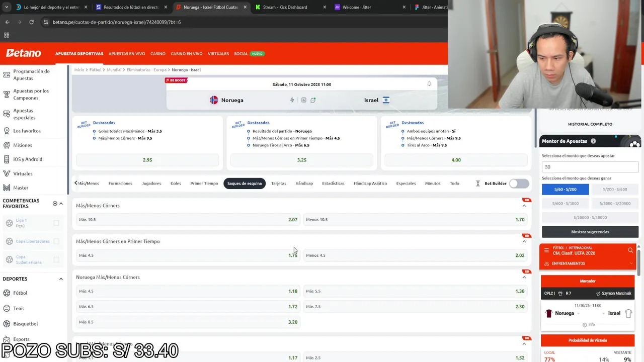
Task: Select the S/60 - S/200 win range
Action: click(565, 190)
